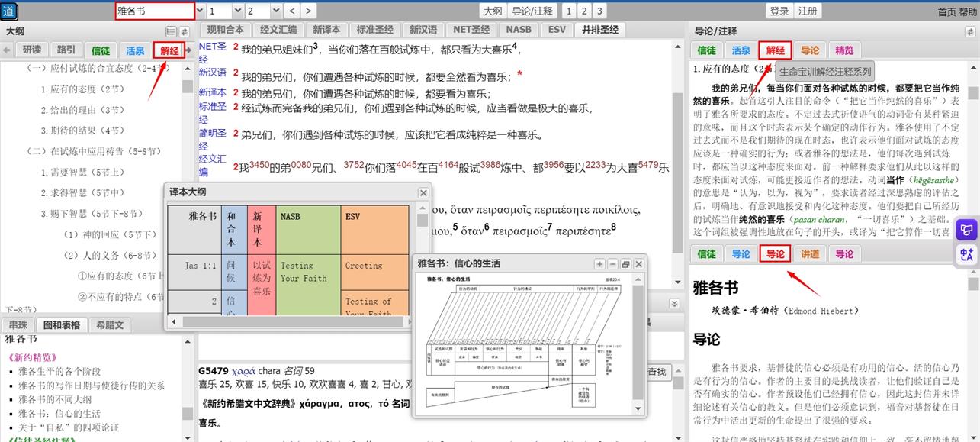Open the book name dropdown for 雅各书
The image size is (980, 442).
point(201,11)
